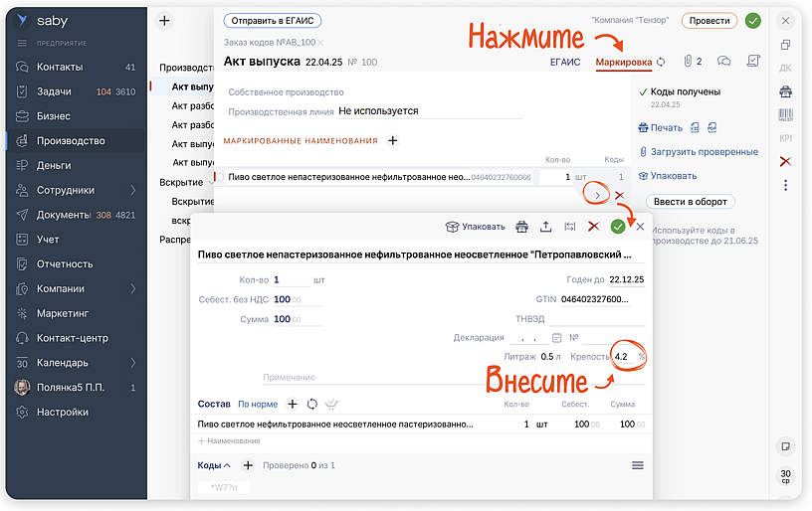Screen dimensions: 812x511
Task: Collapse the Коды section chevron
Action: click(228, 465)
